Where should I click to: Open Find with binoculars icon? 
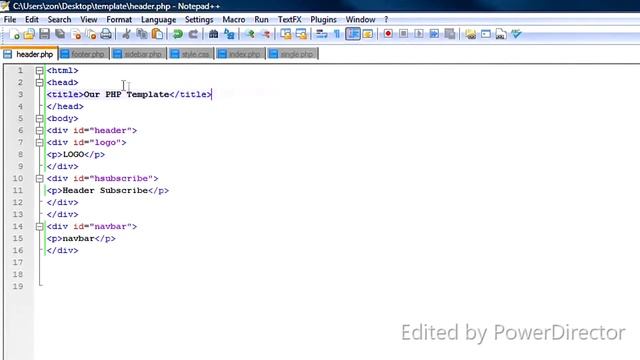click(x=213, y=34)
